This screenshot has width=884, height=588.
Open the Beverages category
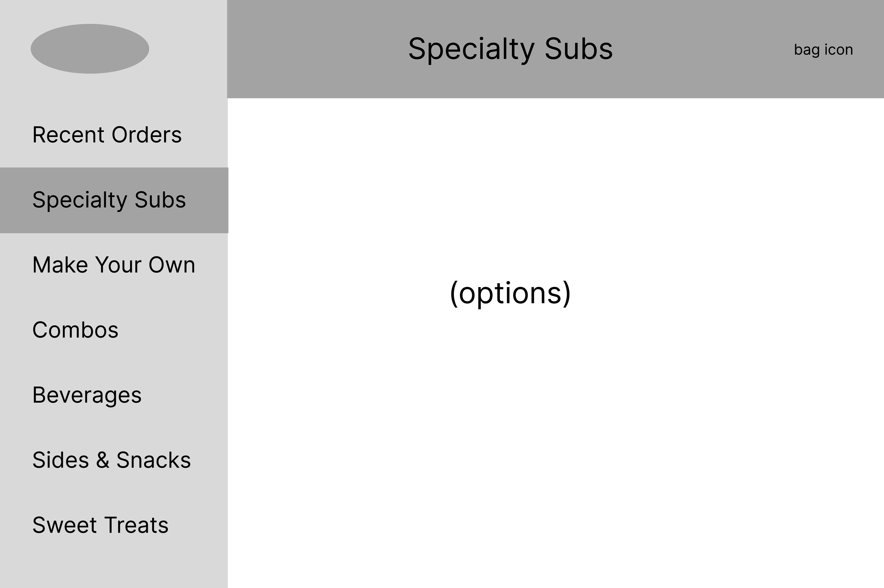pos(87,395)
